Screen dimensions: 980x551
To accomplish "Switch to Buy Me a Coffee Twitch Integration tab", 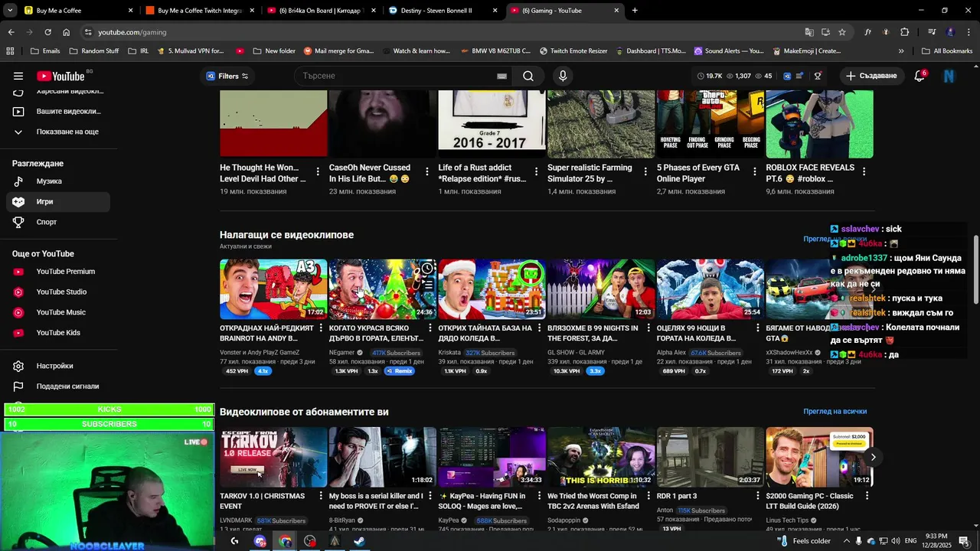I will (199, 11).
